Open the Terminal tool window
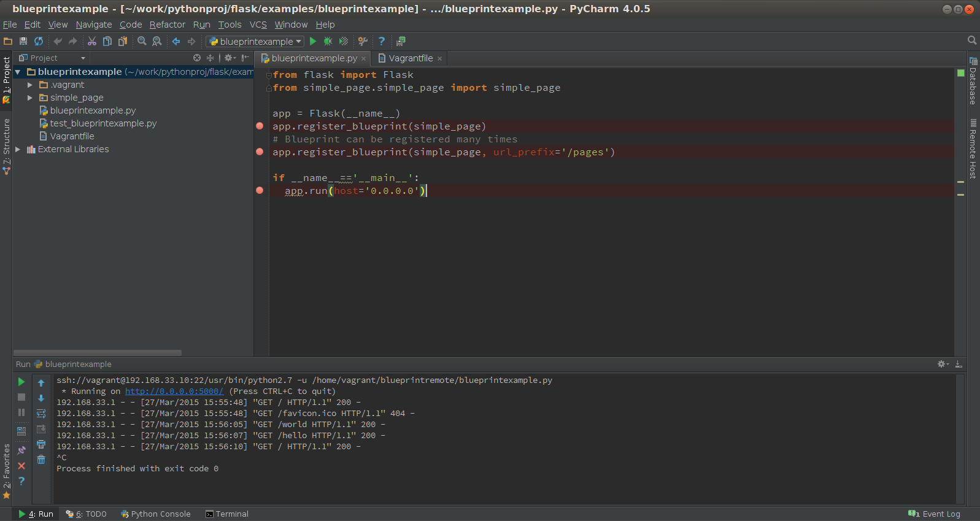980x521 pixels. click(227, 514)
